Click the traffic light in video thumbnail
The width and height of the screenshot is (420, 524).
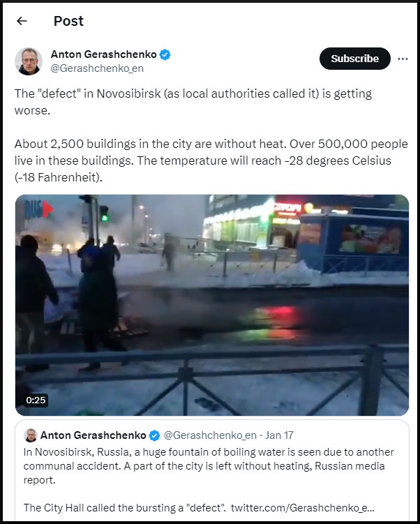click(104, 214)
